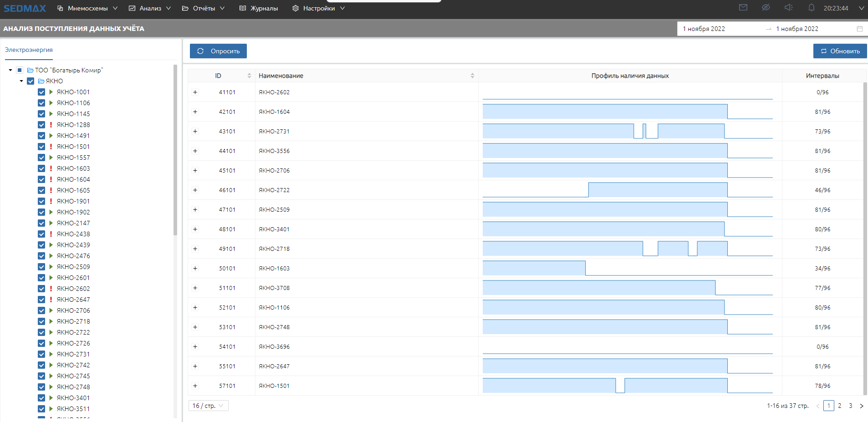Open the Журналы menu item
Screen dimensions: 868x422
point(259,8)
